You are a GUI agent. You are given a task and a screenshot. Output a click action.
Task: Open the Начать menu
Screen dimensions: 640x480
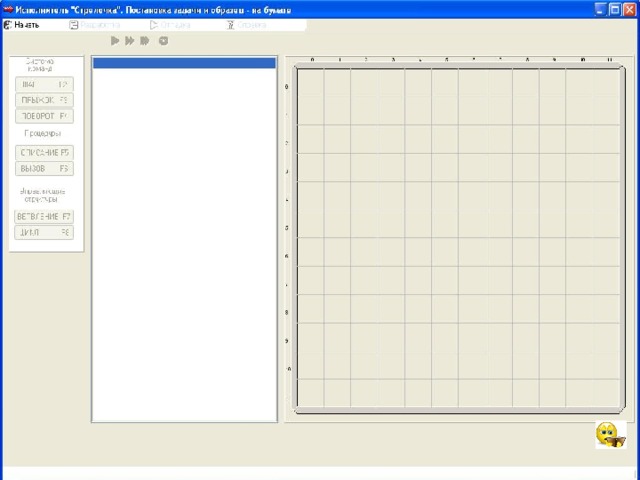pyautogui.click(x=21, y=25)
